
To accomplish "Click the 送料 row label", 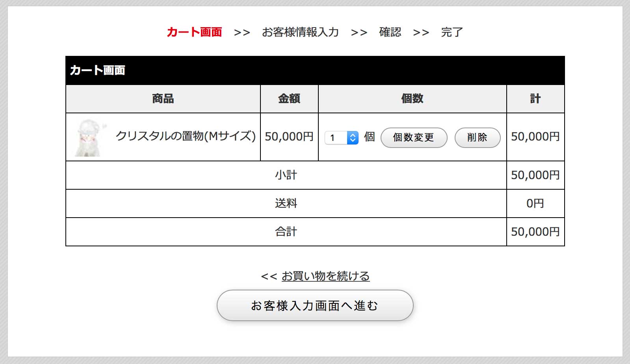I will pyautogui.click(x=286, y=203).
